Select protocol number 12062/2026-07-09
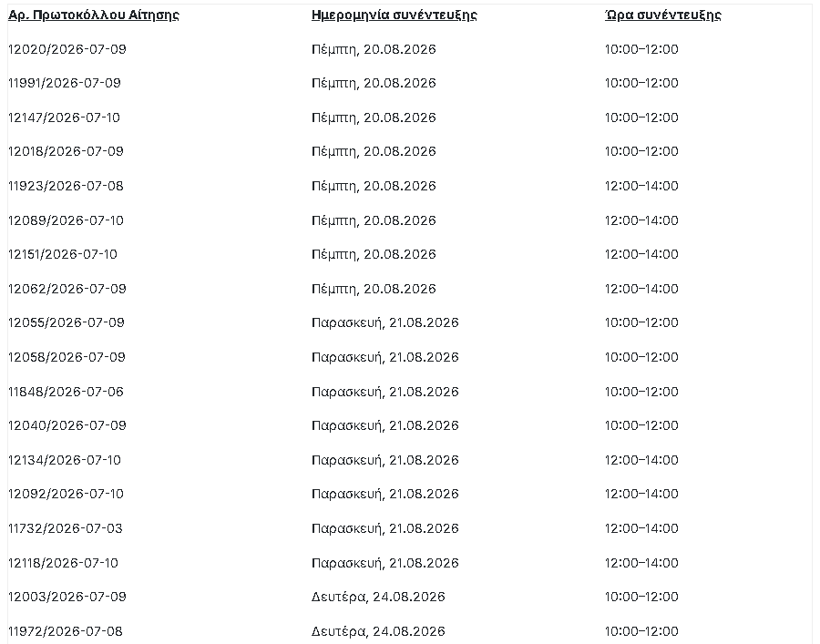Image resolution: width=820 pixels, height=644 pixels. click(x=67, y=289)
